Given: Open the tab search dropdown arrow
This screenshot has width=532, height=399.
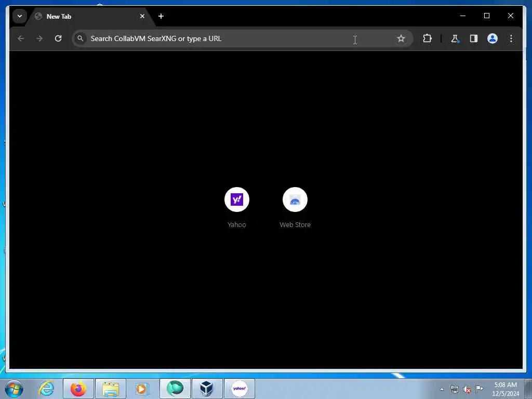Looking at the screenshot, I should click(20, 16).
